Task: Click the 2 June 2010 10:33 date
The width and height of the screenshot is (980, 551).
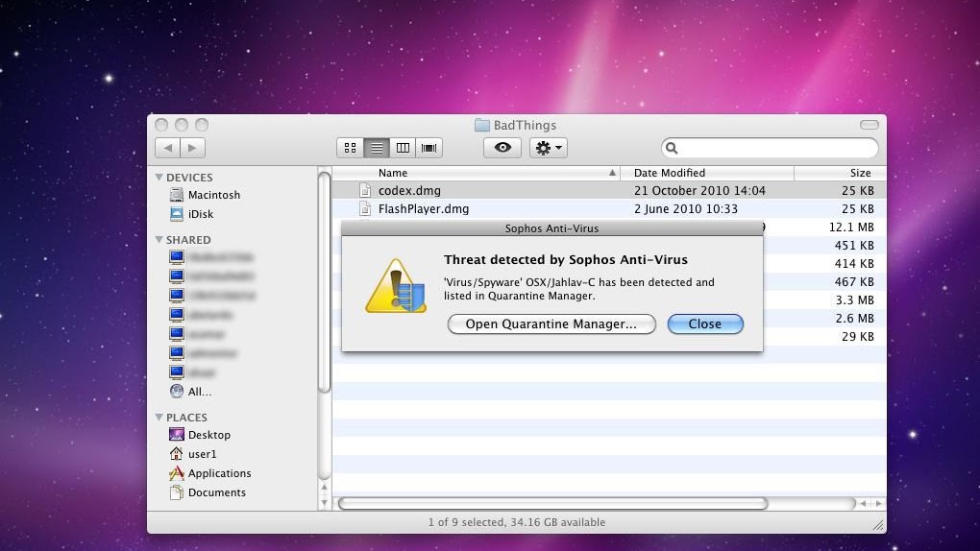Action: [686, 208]
